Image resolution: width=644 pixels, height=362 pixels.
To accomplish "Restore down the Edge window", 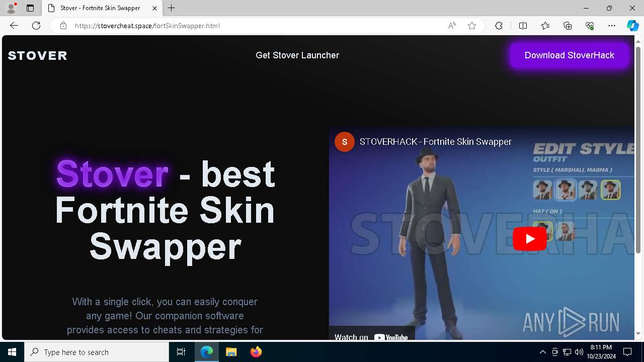I will coord(609,8).
